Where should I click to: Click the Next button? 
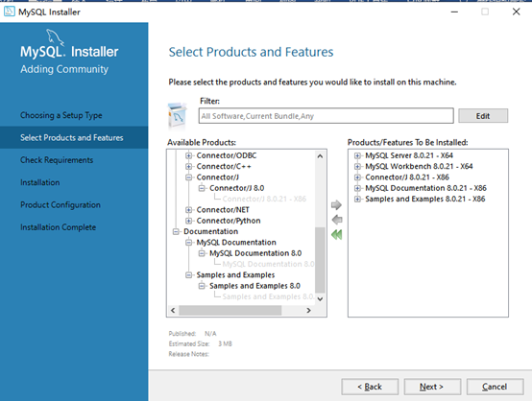[432, 387]
